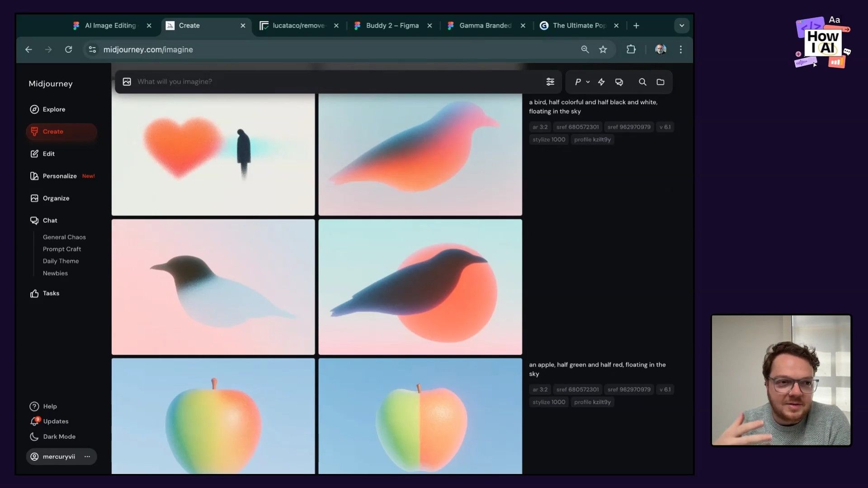
Task: Open a new browser tab
Action: 636,26
